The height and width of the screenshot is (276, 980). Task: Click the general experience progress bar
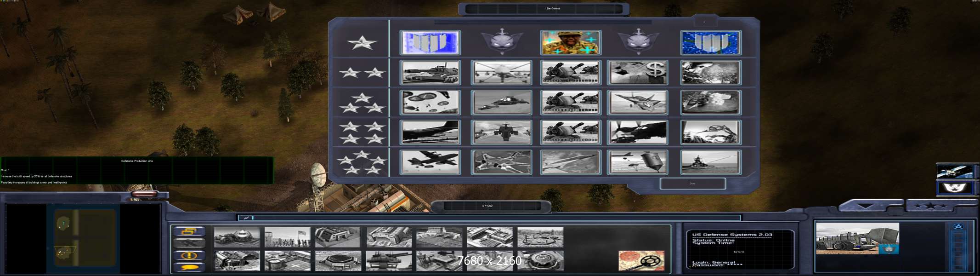[958, 252]
